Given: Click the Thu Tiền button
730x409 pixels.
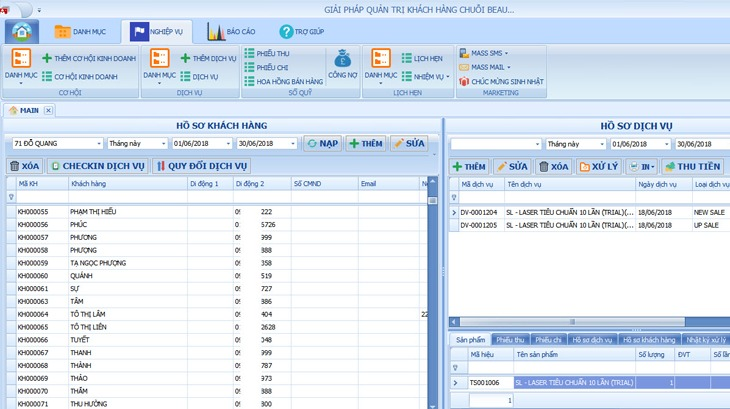Looking at the screenshot, I should pos(693,166).
